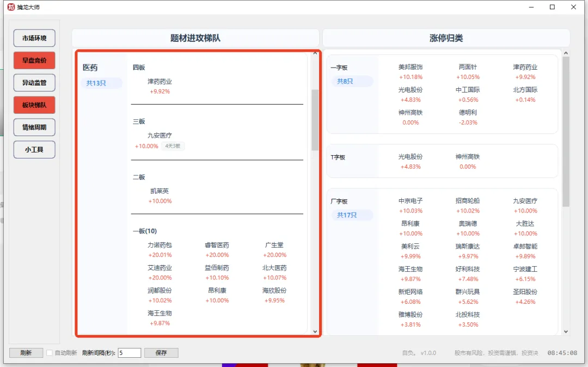Viewport: 588px width, 367px height.
Task: Select stock 艾迪药业
Action: tap(160, 268)
